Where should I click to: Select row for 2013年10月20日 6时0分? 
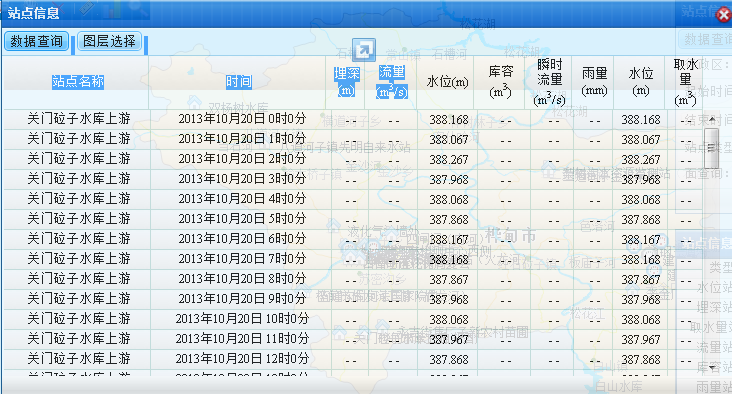pos(353,239)
